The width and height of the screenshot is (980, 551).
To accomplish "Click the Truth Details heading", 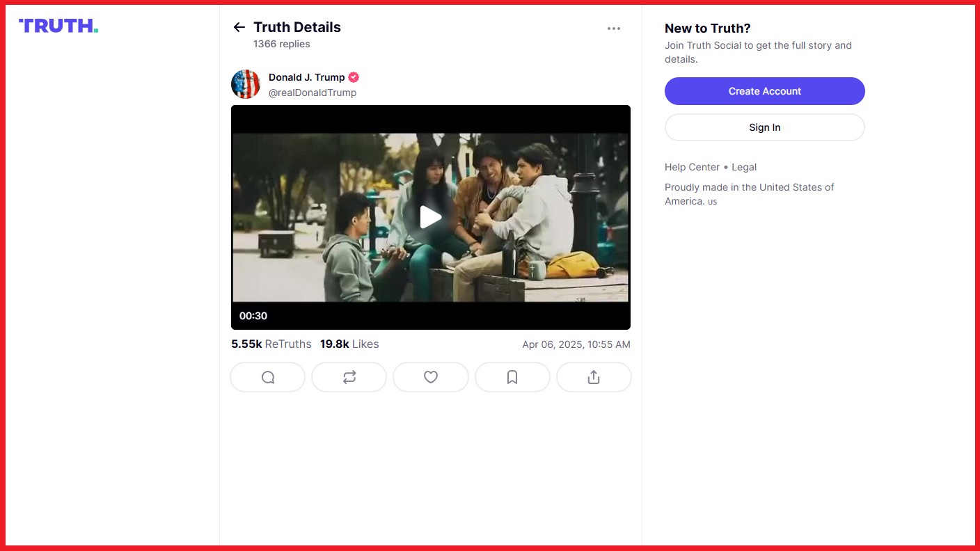I will (297, 27).
